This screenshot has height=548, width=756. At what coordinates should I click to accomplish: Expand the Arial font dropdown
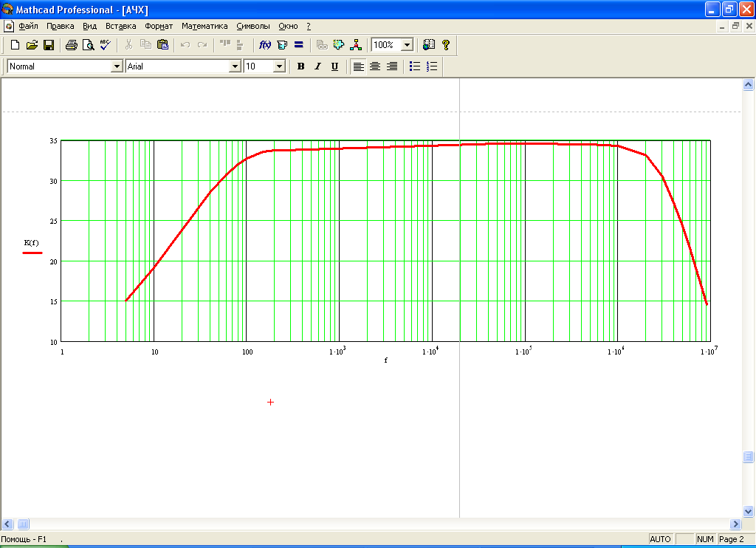[x=236, y=66]
